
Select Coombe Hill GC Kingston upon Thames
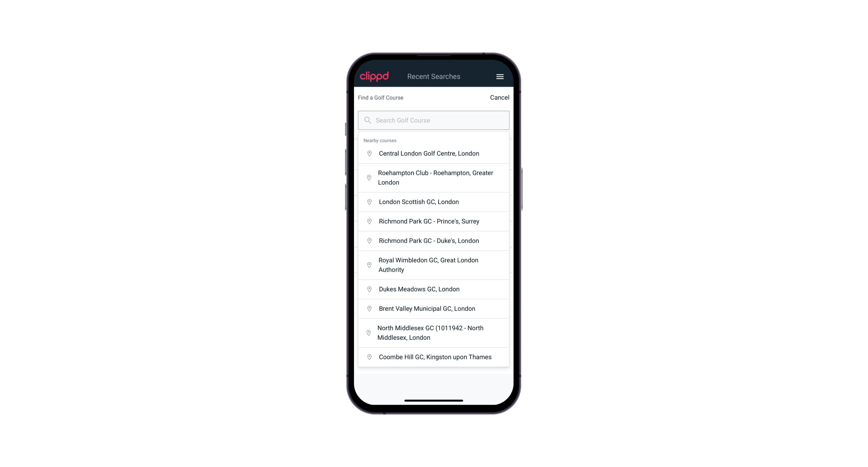434,357
